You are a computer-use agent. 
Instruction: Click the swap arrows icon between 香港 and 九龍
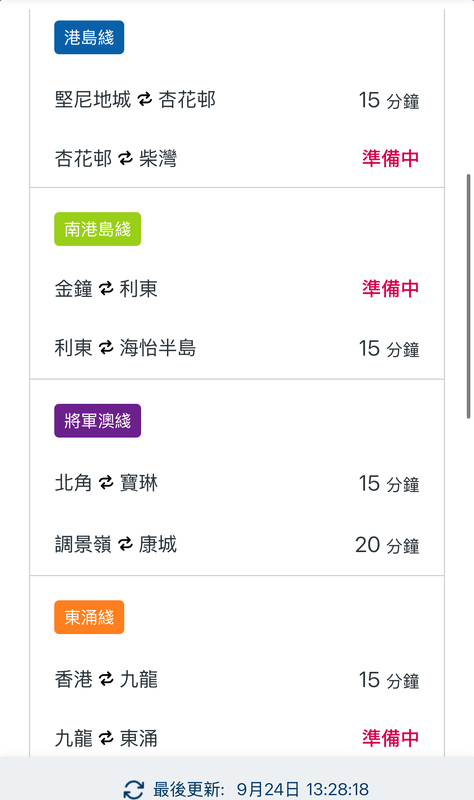[x=106, y=679]
